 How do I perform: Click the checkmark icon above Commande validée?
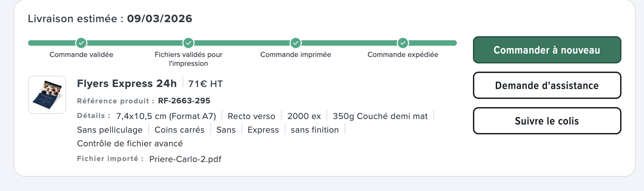pyautogui.click(x=81, y=43)
